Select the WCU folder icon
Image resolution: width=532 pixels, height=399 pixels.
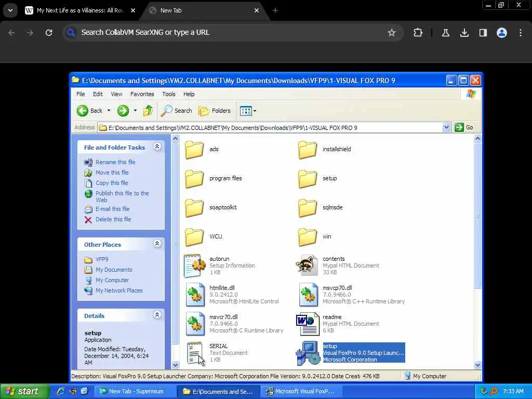194,237
